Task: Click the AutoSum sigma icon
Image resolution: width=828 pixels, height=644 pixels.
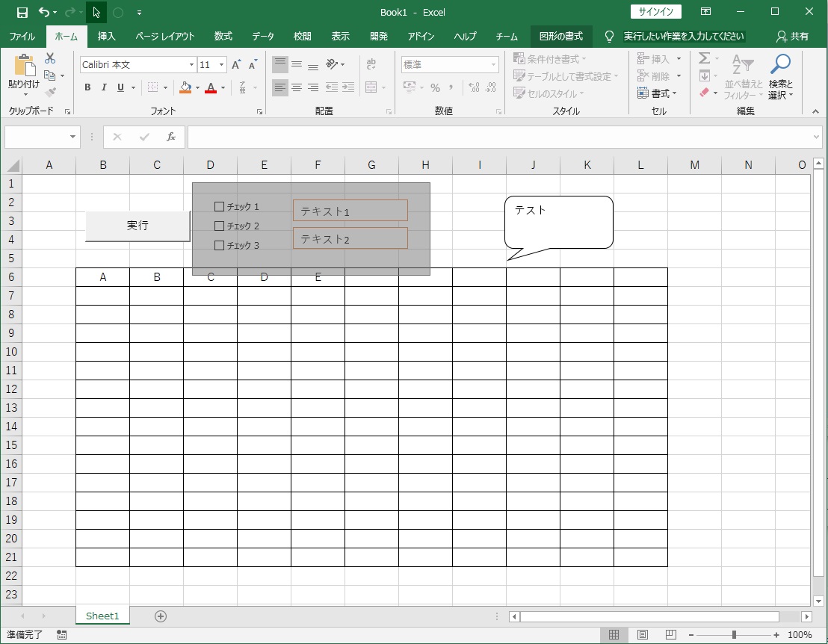Action: (x=704, y=58)
